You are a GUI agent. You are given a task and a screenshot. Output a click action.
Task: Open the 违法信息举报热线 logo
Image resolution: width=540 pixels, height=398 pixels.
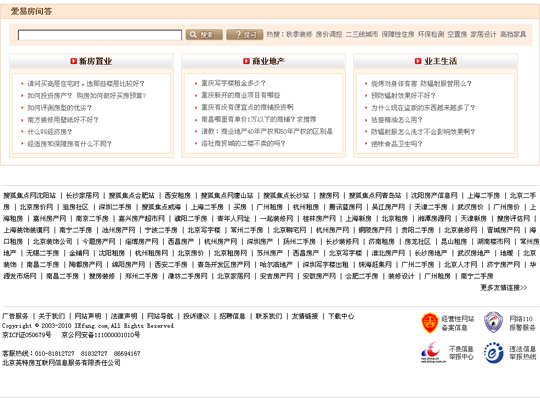tap(494, 353)
